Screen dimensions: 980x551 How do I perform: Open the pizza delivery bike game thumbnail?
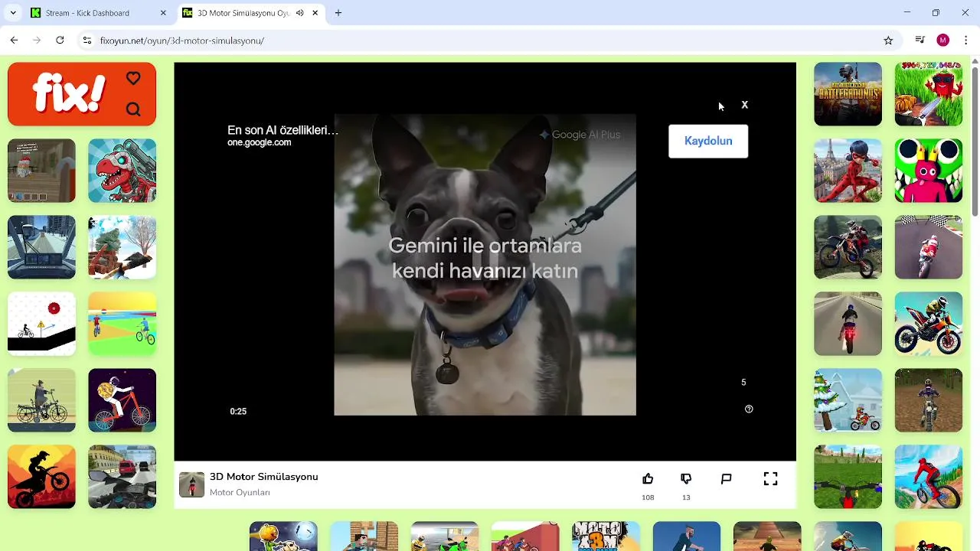(122, 400)
